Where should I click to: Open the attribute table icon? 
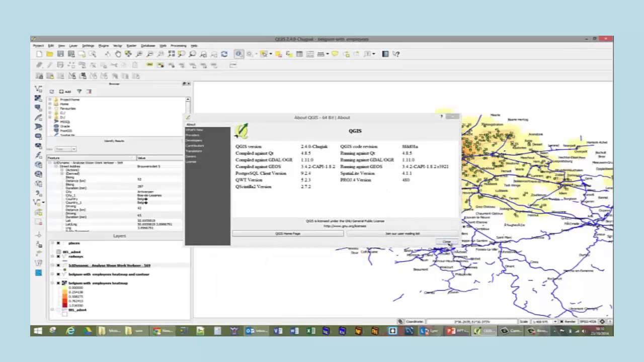point(299,54)
